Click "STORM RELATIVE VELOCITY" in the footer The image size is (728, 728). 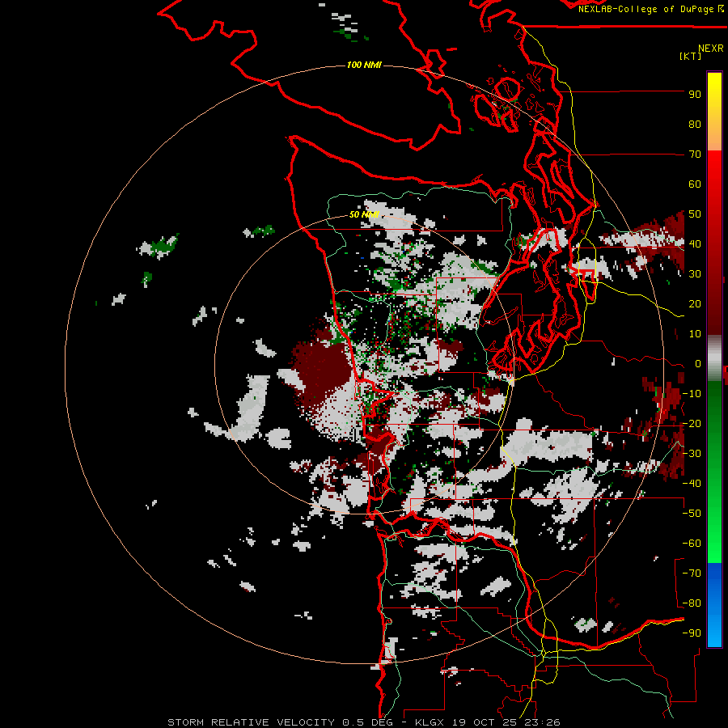pos(251,722)
